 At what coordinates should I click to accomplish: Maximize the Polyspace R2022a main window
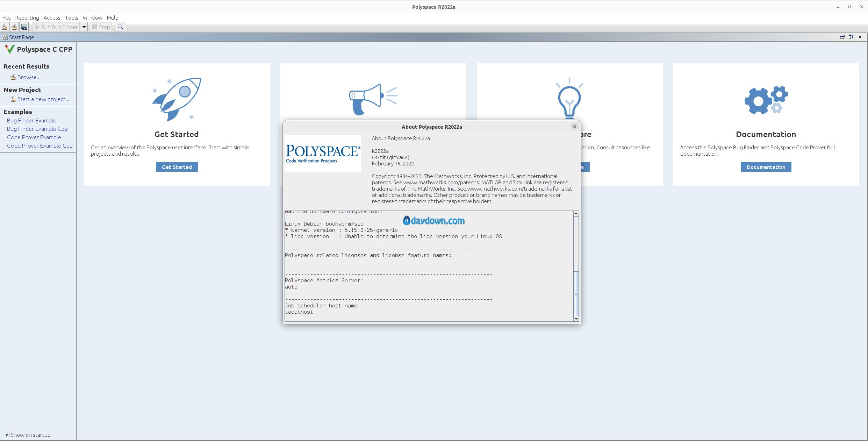[x=849, y=7]
